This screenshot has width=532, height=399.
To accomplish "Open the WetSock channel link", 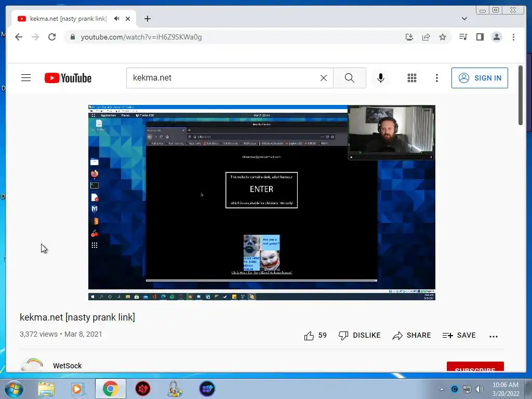I will click(67, 366).
